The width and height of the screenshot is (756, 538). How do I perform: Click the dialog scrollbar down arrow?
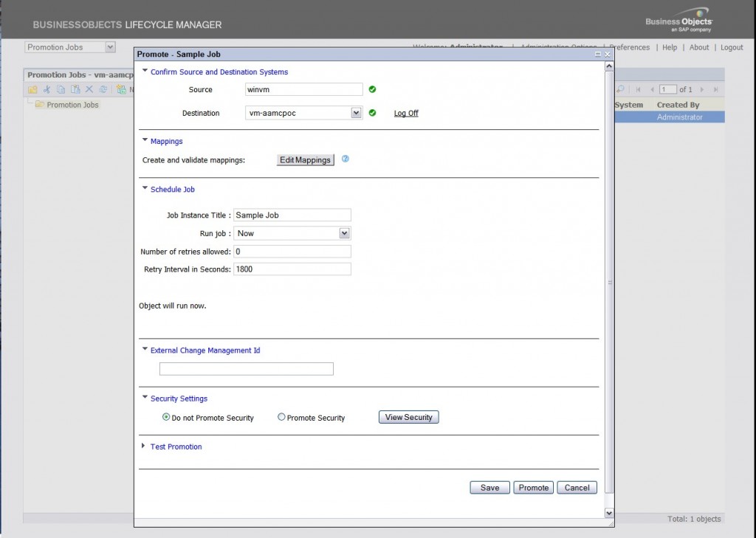click(x=609, y=514)
